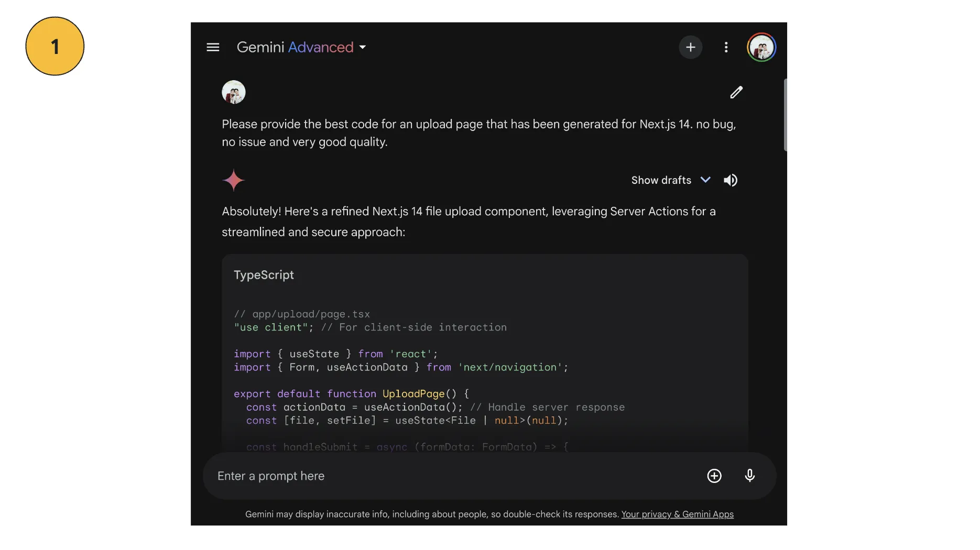Click the TypeScript code block label
The image size is (980, 550).
click(264, 275)
